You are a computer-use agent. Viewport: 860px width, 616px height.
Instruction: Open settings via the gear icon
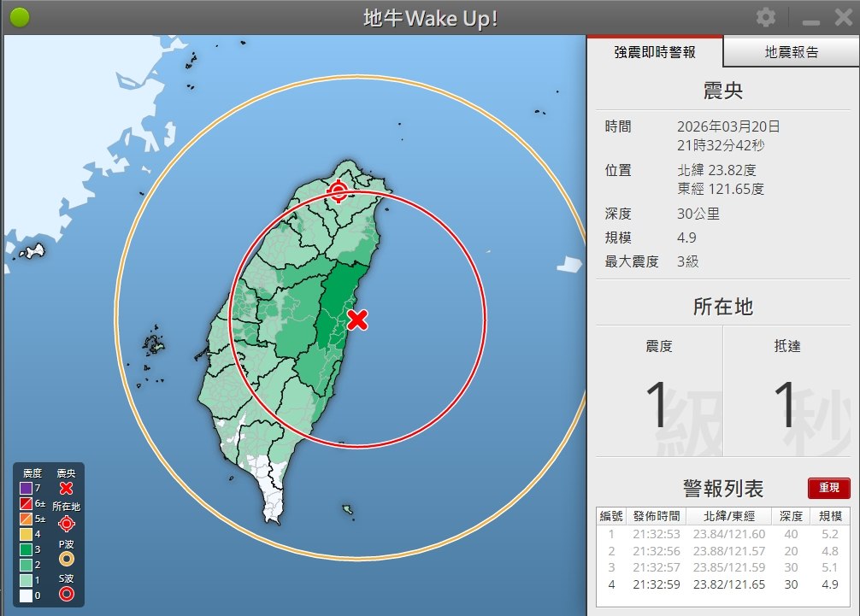point(766,18)
